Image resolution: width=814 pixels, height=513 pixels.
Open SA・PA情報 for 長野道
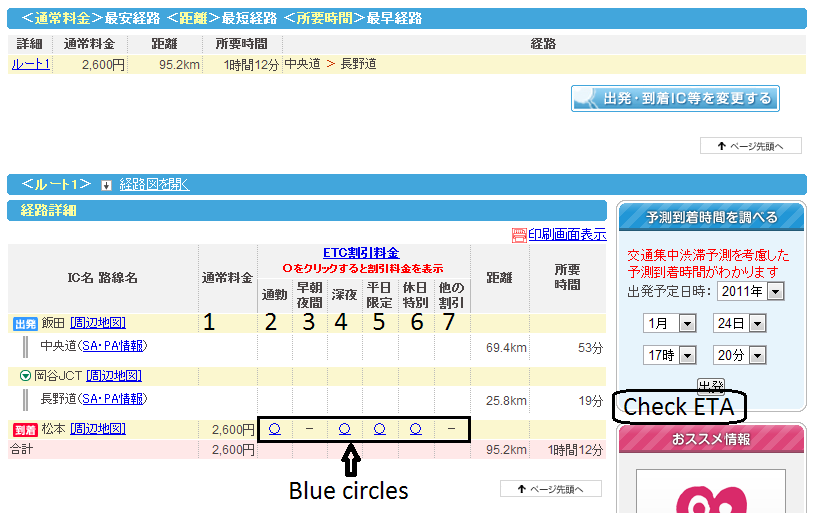click(112, 399)
